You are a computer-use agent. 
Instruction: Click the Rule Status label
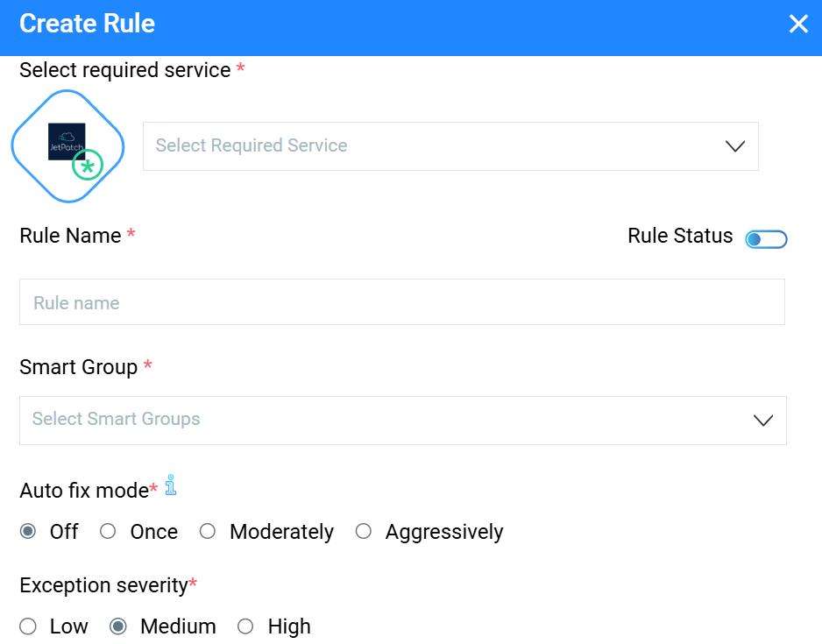pos(680,236)
